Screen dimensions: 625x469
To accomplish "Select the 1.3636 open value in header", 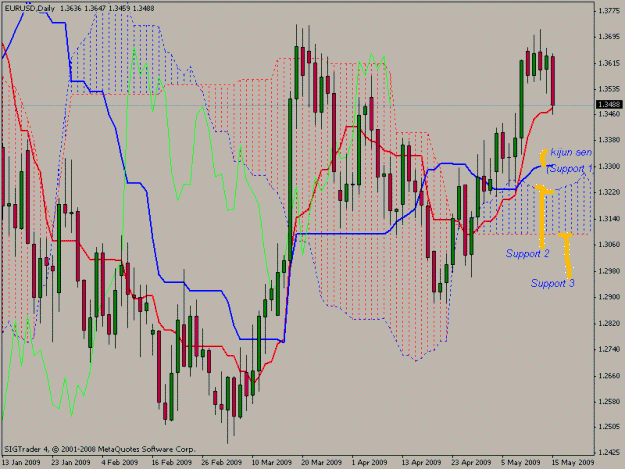I will coord(71,8).
